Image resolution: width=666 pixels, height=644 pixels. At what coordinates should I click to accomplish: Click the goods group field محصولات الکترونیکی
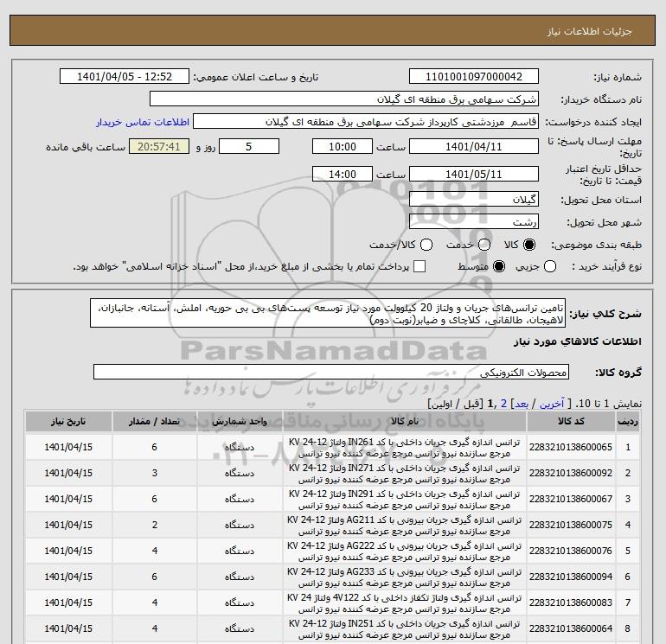pos(331,373)
